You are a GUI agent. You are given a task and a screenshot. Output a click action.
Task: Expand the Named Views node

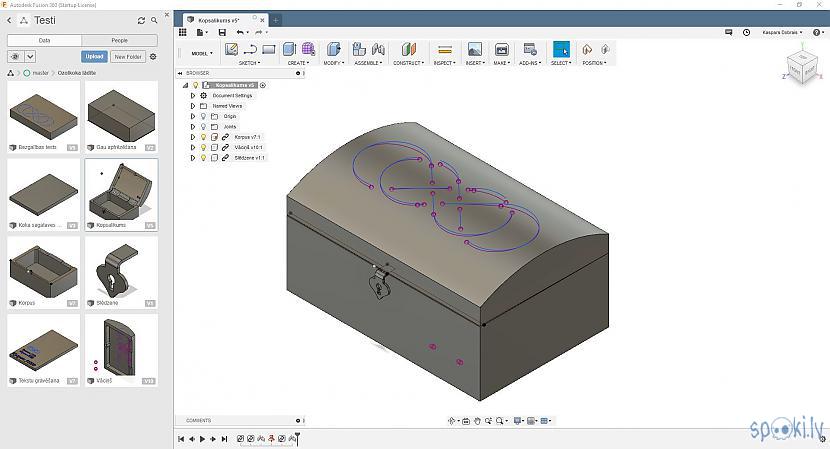click(193, 106)
